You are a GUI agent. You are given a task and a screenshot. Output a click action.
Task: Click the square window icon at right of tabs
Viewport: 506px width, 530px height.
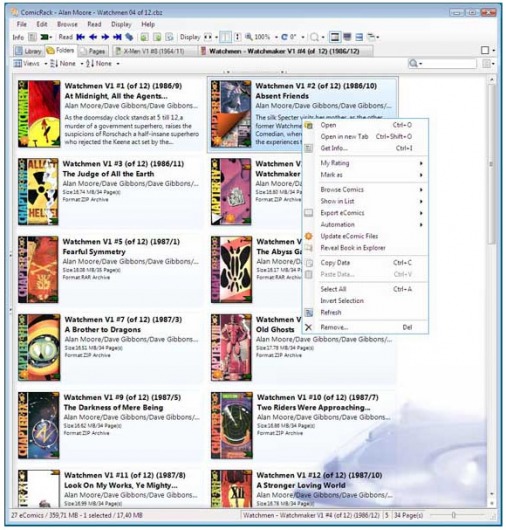[x=485, y=50]
